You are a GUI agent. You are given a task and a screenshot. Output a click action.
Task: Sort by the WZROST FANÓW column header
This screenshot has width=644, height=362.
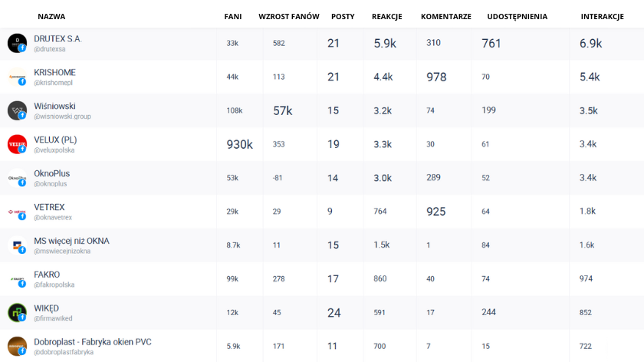289,16
